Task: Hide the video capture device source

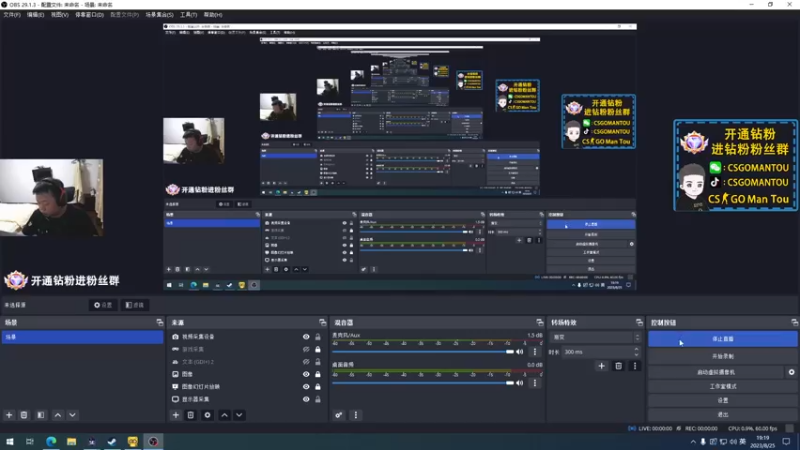Action: tap(306, 337)
